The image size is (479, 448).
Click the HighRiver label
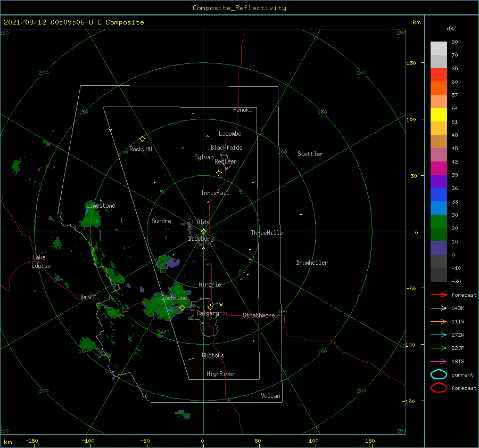coord(221,374)
